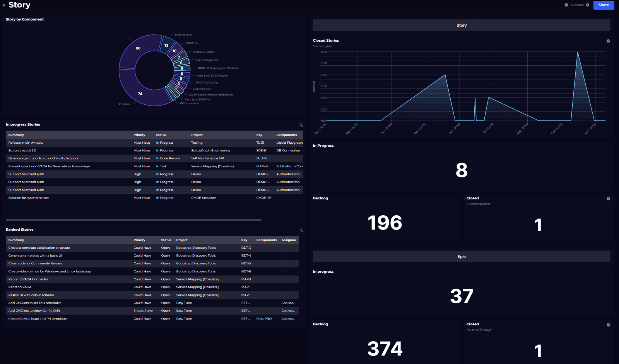Open the TL-31 story key link
The image size is (619, 364).
[x=260, y=143]
